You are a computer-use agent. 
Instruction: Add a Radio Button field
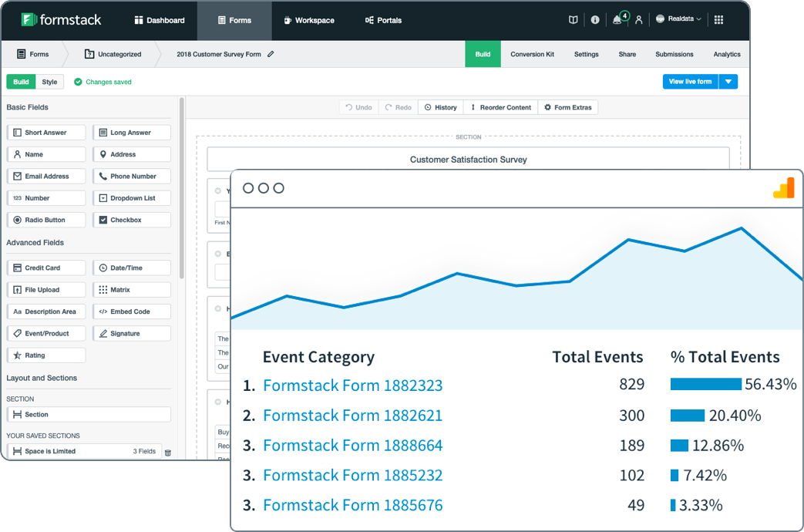pyautogui.click(x=46, y=220)
